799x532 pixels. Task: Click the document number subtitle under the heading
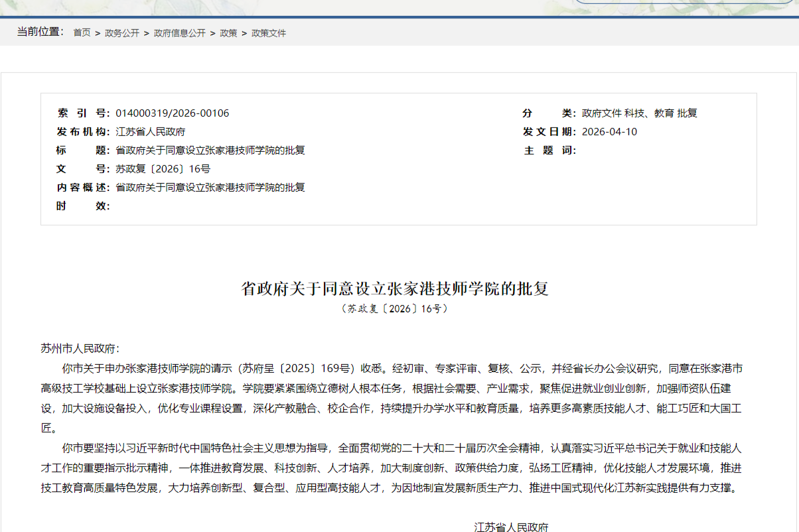394,308
